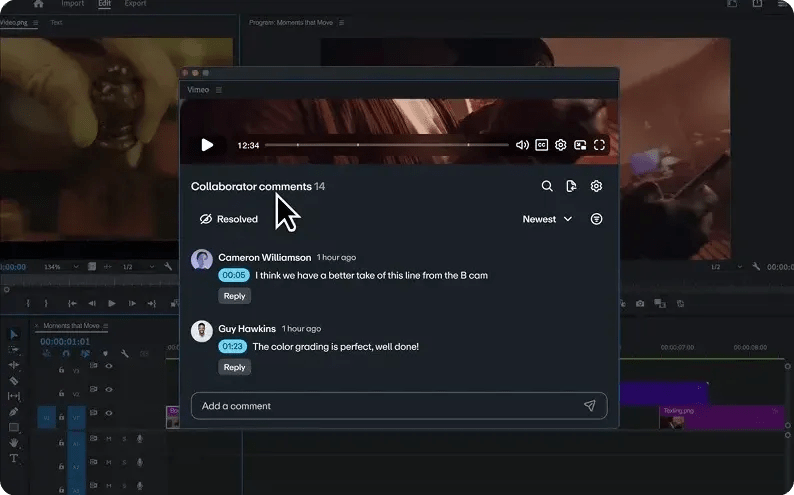This screenshot has width=794, height=495.
Task: Seek on the Vimeo player progress bar
Action: [387, 145]
